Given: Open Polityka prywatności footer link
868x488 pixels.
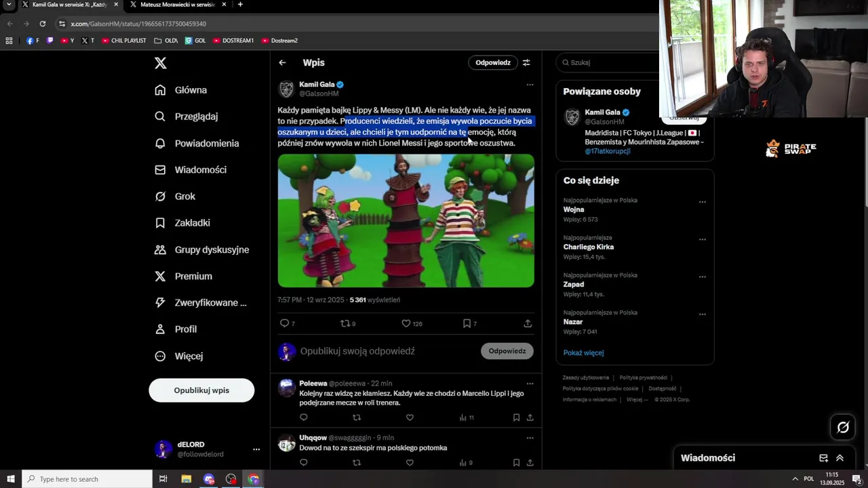Looking at the screenshot, I should (644, 378).
